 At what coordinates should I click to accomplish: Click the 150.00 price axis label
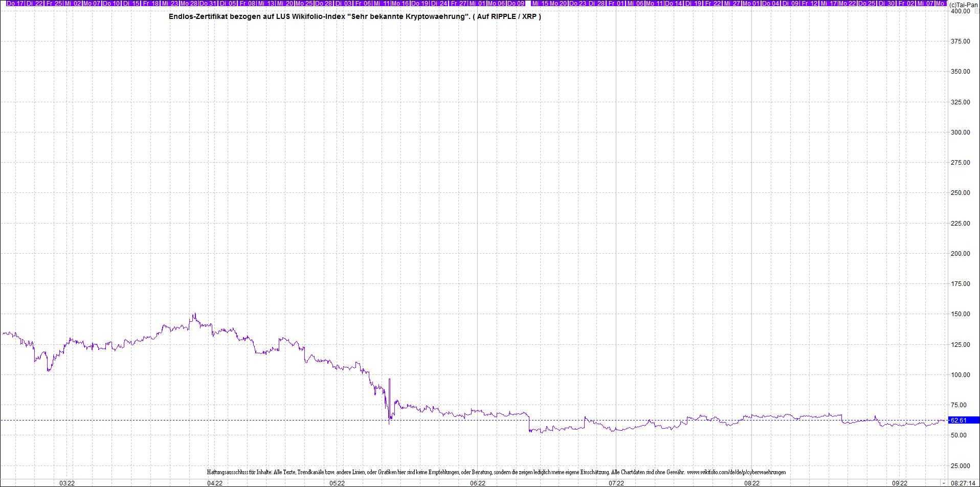pyautogui.click(x=960, y=314)
